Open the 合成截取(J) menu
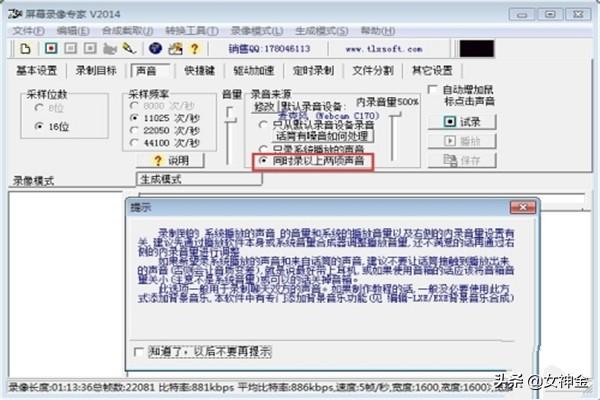600x400 pixels. 127,31
